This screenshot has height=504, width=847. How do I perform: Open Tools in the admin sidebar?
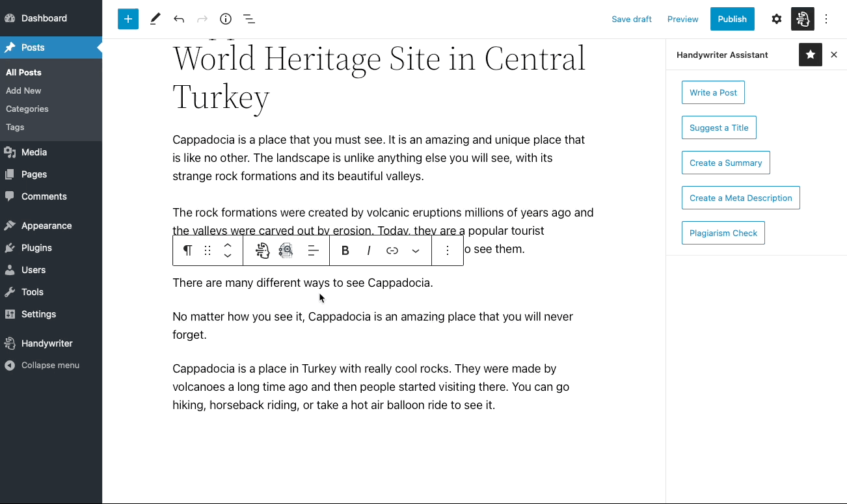[51, 292]
